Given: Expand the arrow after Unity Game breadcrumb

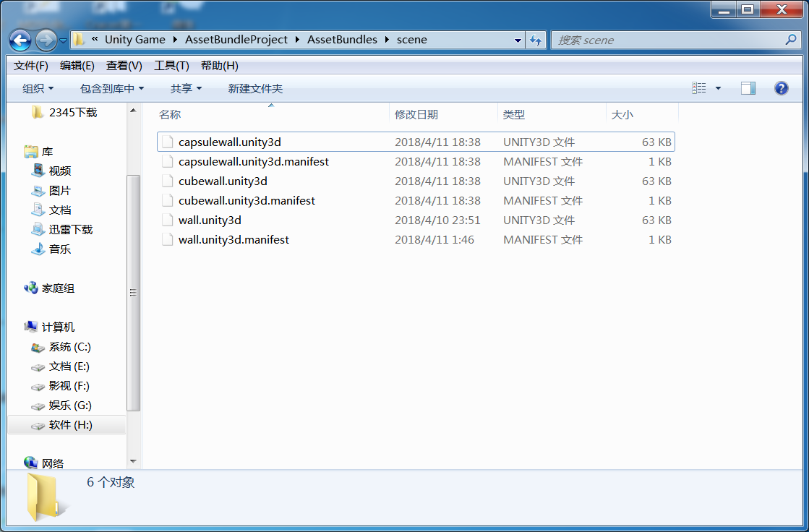Looking at the screenshot, I should pyautogui.click(x=176, y=40).
